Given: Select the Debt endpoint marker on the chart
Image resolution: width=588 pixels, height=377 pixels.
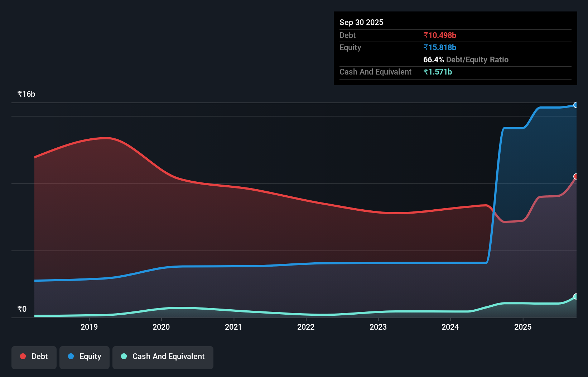Looking at the screenshot, I should (x=576, y=176).
